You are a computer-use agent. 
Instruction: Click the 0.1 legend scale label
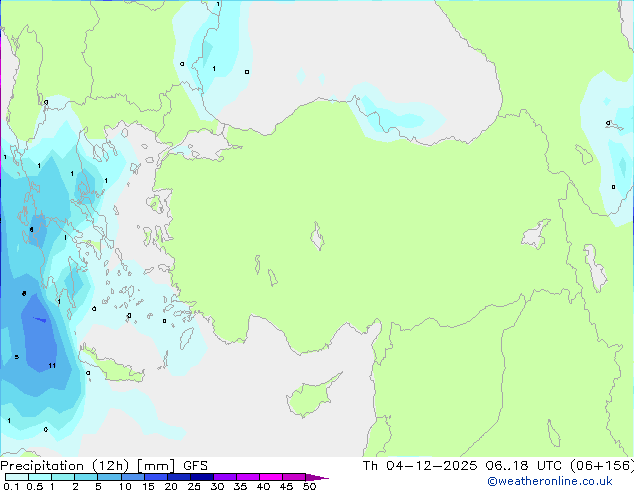[x=11, y=486]
